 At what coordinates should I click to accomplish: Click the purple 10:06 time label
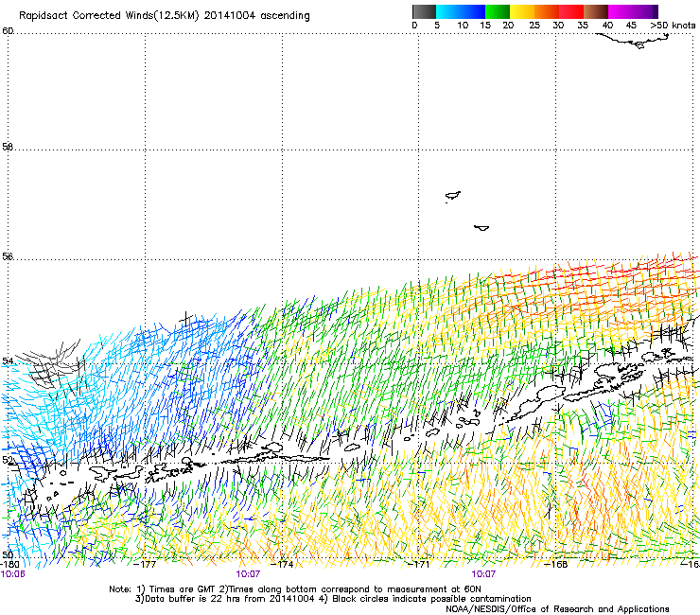click(12, 574)
